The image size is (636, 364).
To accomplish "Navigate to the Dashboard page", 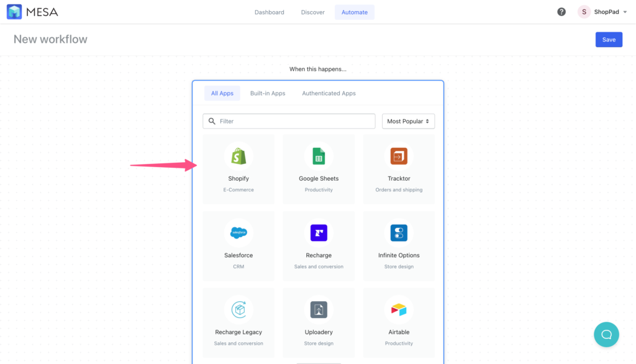I will (x=269, y=11).
